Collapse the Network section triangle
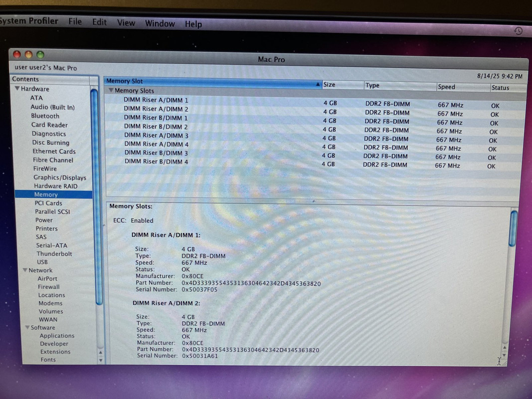The image size is (532, 399). point(25,270)
